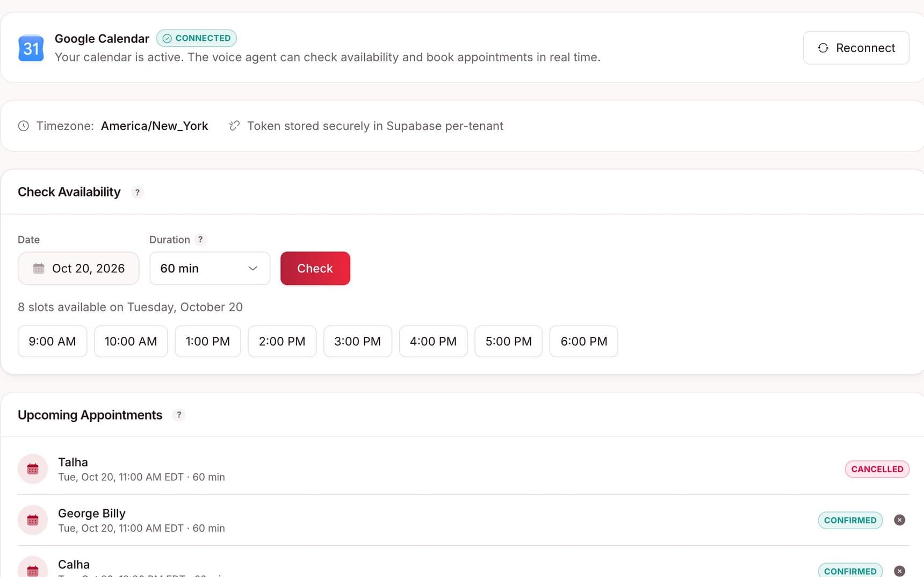
Task: Click the Google Calendar 31 logo icon
Action: [31, 48]
